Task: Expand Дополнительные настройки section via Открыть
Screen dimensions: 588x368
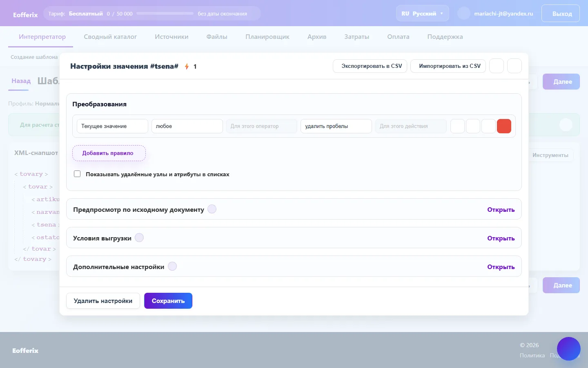Action: tap(501, 267)
